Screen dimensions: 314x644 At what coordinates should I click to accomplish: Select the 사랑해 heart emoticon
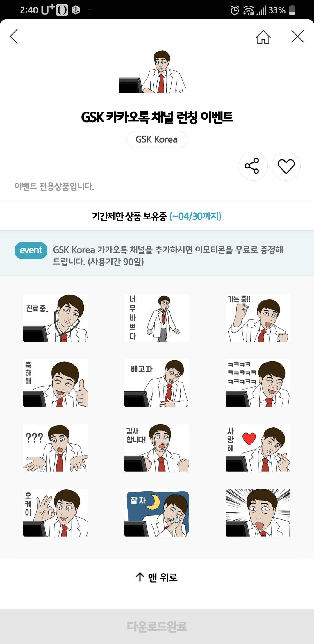pos(258,448)
